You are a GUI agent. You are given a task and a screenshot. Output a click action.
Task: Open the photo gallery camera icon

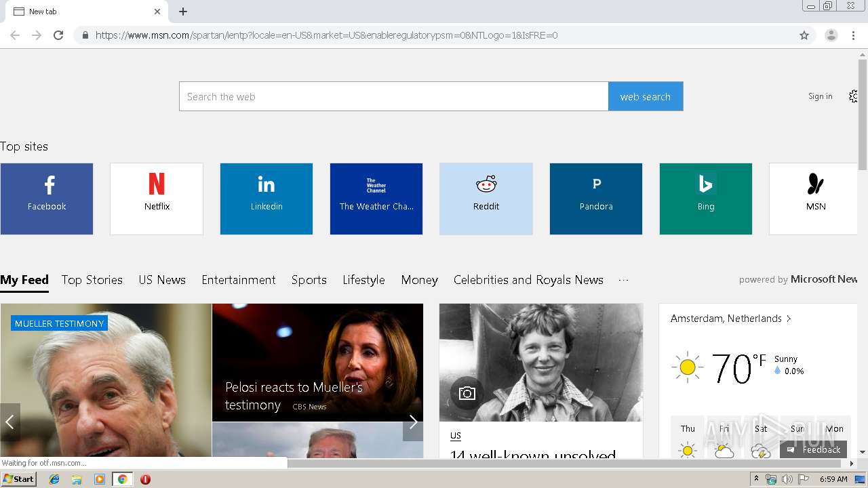click(x=467, y=393)
